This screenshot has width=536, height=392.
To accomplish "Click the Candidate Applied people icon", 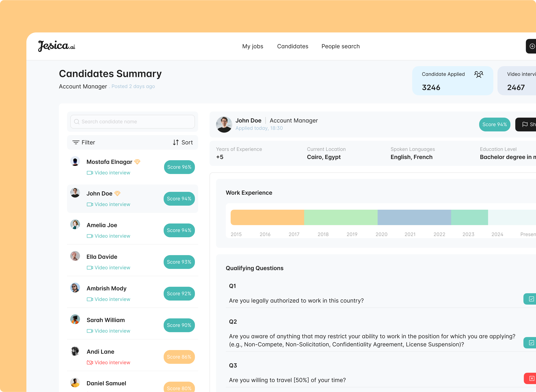I will [479, 74].
